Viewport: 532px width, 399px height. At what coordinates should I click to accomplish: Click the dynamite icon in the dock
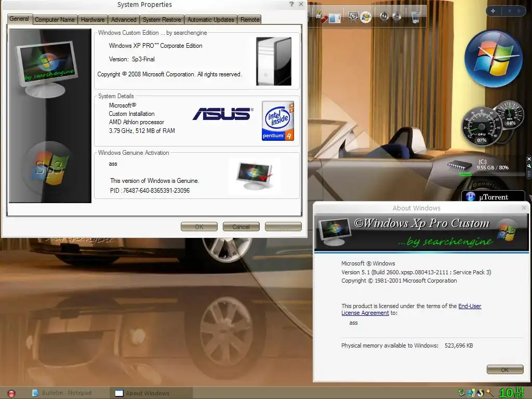[x=321, y=17]
